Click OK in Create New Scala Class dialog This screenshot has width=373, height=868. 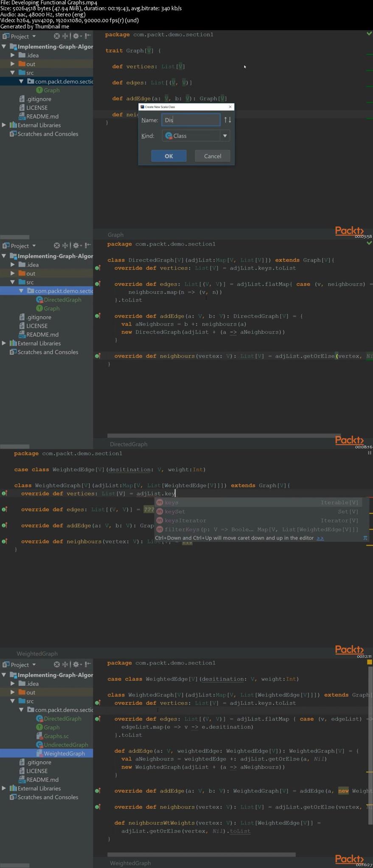168,156
